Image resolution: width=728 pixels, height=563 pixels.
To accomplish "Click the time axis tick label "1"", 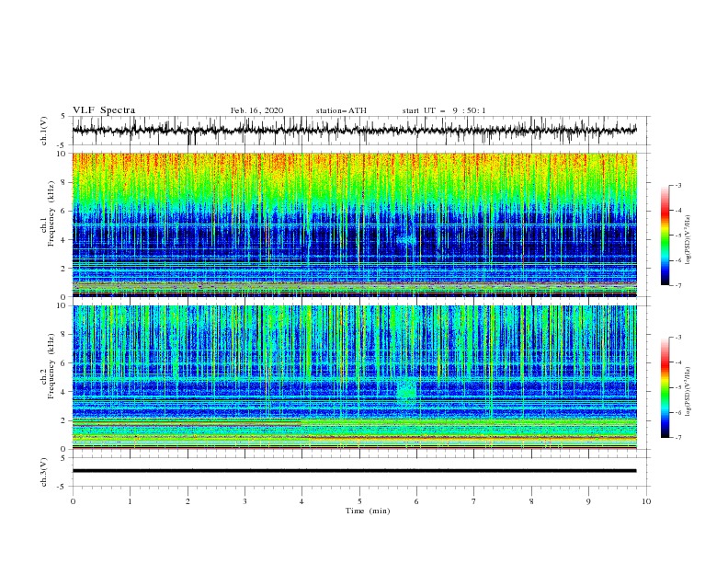I will coord(130,501).
